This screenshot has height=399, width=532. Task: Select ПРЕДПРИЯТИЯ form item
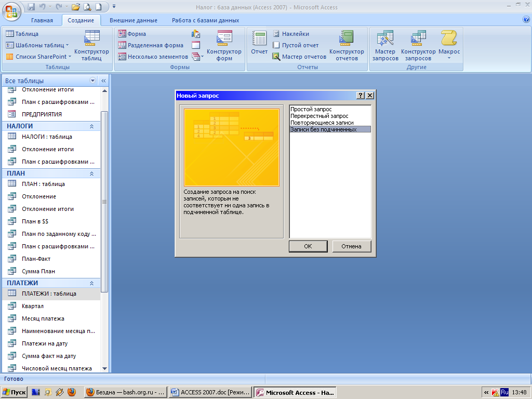pyautogui.click(x=51, y=114)
